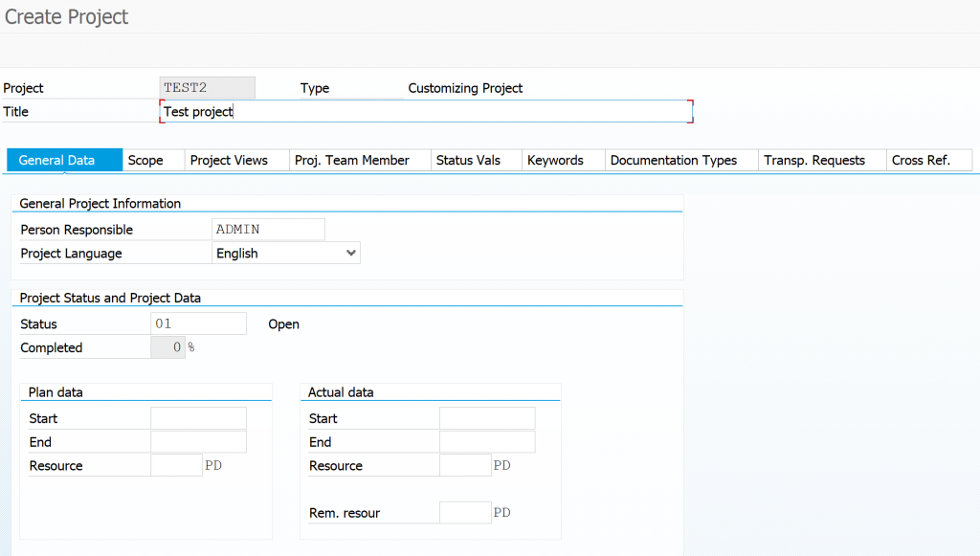Select the Plan data End field
Screen dimensions: 980x556
[x=198, y=442]
